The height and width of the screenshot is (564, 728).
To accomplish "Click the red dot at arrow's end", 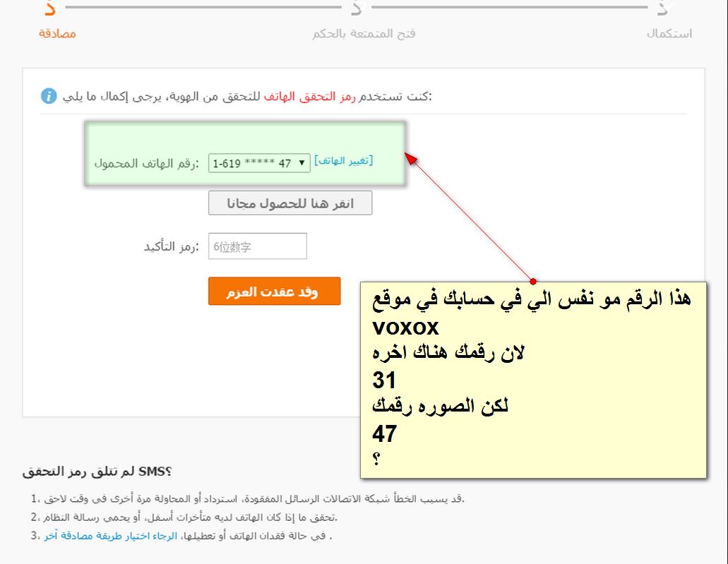I will pyautogui.click(x=533, y=280).
